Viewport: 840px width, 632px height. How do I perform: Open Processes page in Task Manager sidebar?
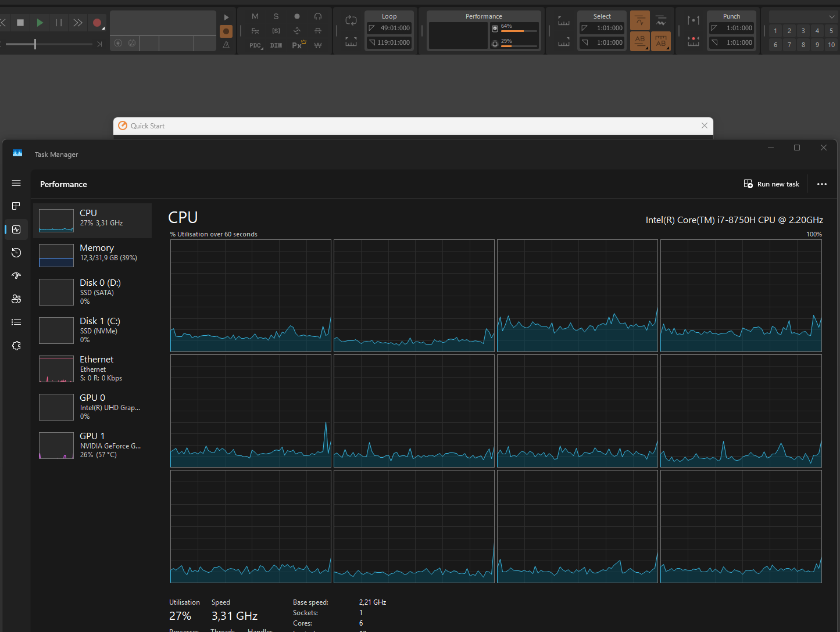16,206
